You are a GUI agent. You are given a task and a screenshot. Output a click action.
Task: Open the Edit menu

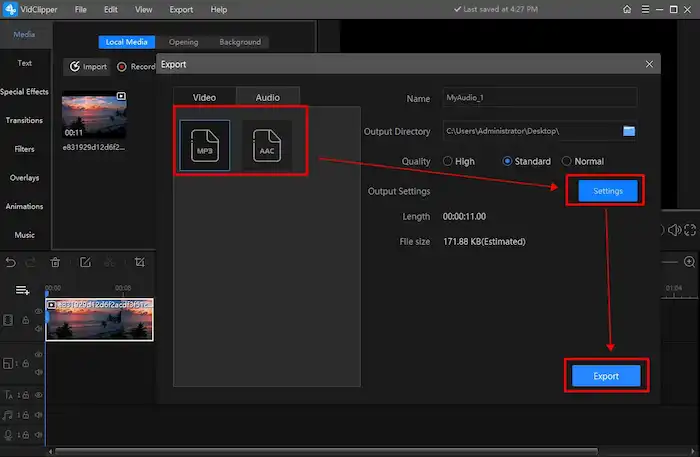pos(111,9)
